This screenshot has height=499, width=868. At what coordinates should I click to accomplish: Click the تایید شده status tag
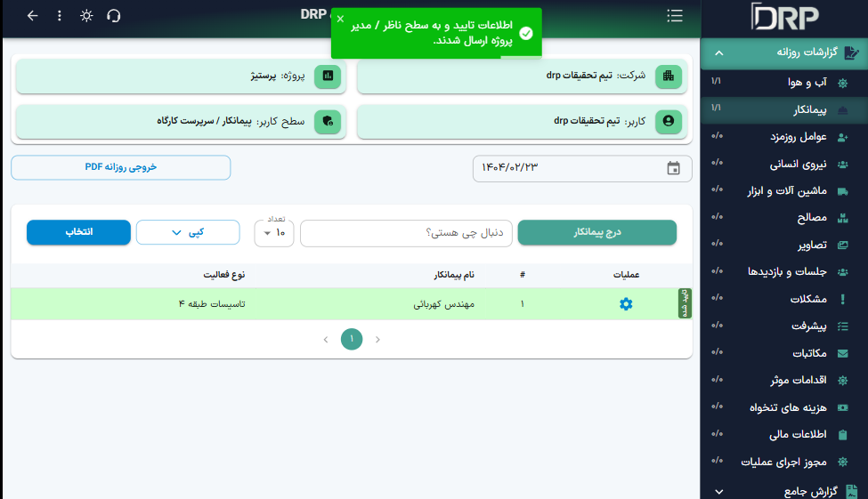tap(685, 303)
